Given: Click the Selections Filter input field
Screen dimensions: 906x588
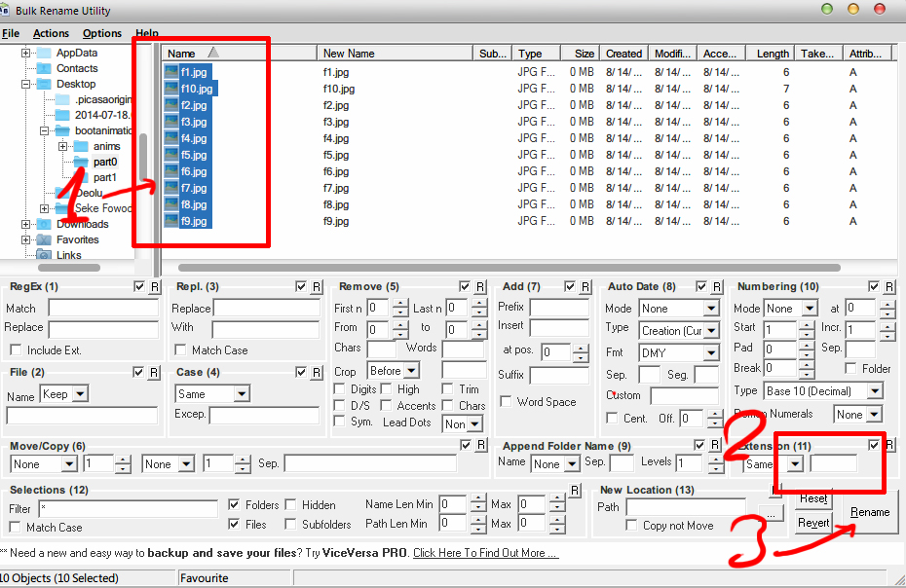Looking at the screenshot, I should point(129,509).
